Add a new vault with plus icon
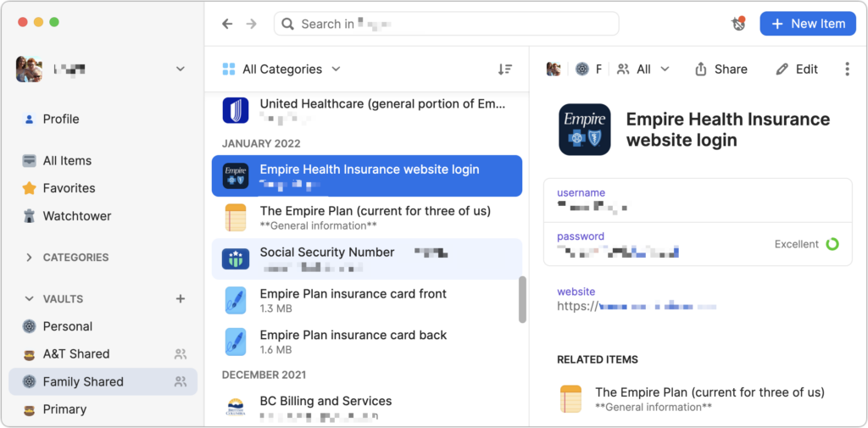 pos(180,299)
